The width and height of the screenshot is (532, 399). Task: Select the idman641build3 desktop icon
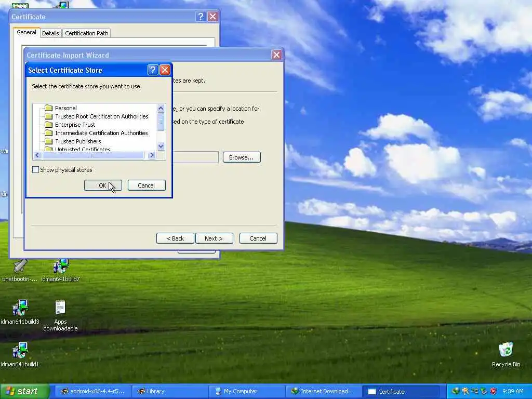pyautogui.click(x=20, y=312)
